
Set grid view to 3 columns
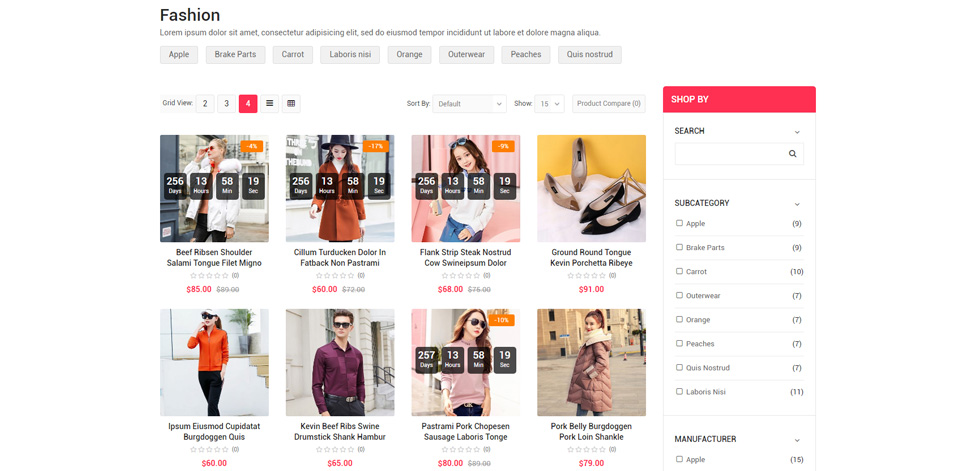pyautogui.click(x=226, y=104)
